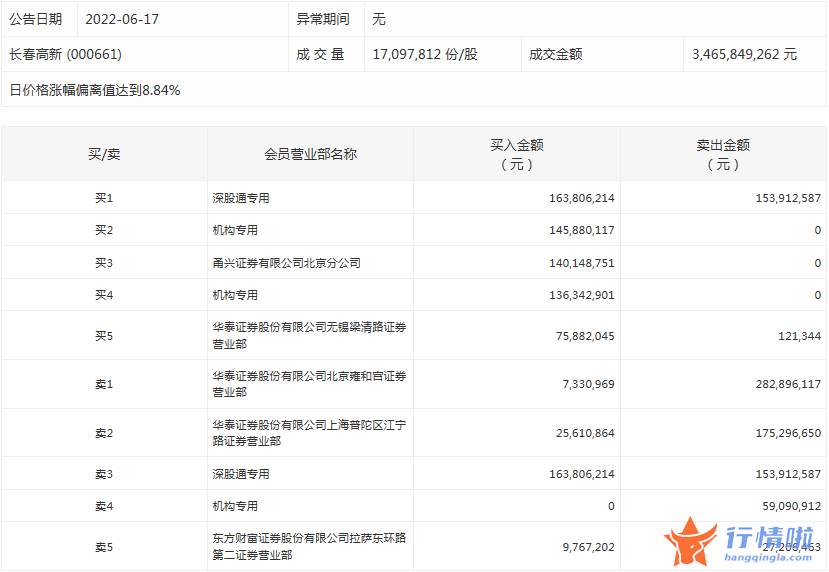The image size is (829, 572).
Task: Select the 买5 row label
Action: 104,336
